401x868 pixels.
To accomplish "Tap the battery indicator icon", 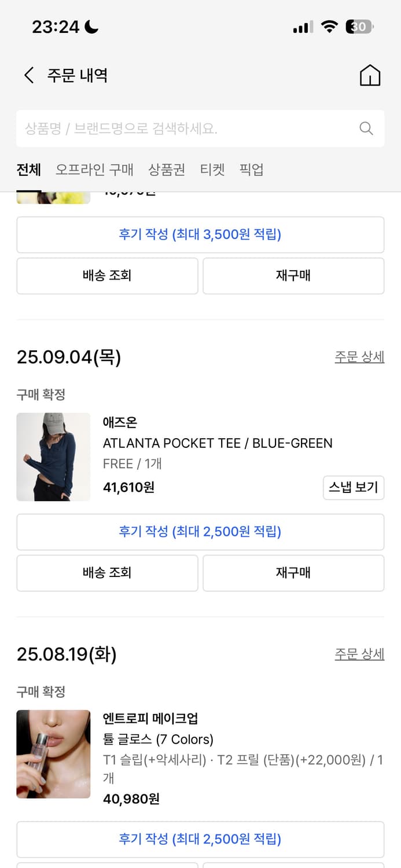I will pyautogui.click(x=359, y=27).
